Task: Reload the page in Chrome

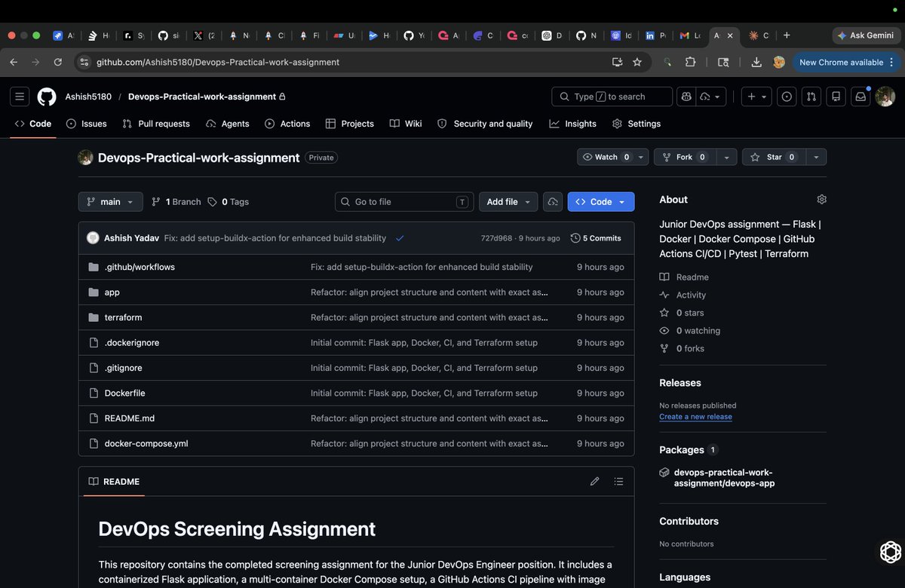Action: [x=58, y=63]
